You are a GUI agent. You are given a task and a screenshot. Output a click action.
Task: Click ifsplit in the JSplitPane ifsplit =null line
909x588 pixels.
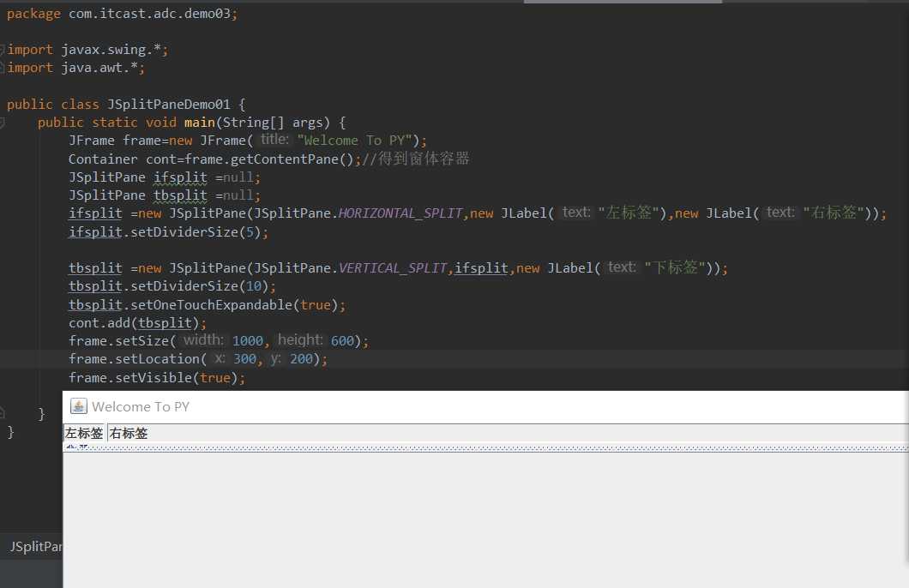coord(180,177)
